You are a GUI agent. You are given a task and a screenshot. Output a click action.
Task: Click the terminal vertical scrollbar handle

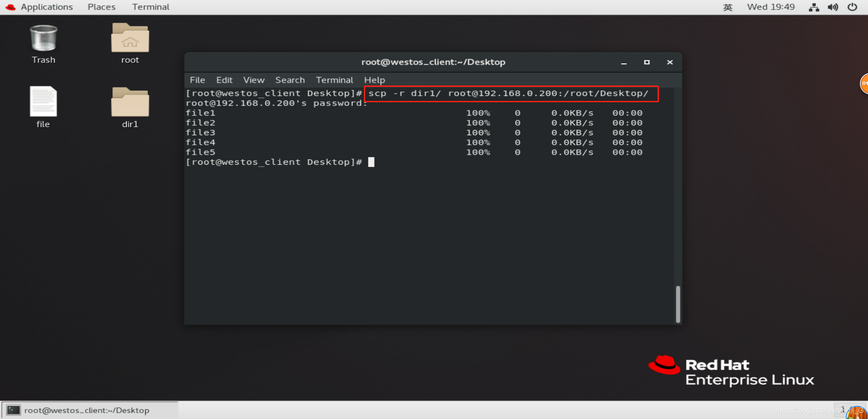tap(677, 304)
